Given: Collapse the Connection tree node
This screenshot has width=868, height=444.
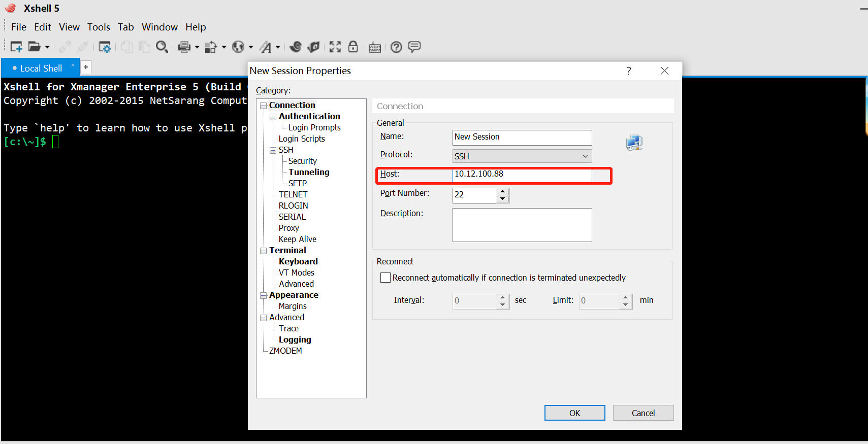Looking at the screenshot, I should (264, 106).
